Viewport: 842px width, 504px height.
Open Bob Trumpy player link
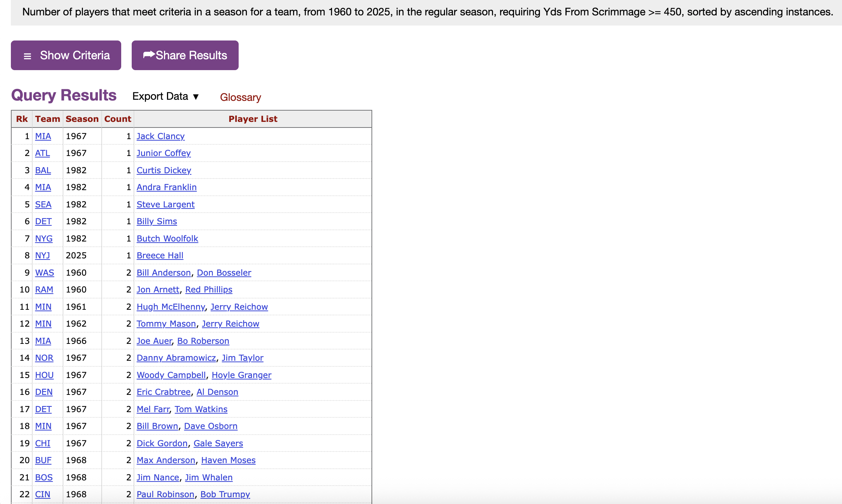pos(225,494)
